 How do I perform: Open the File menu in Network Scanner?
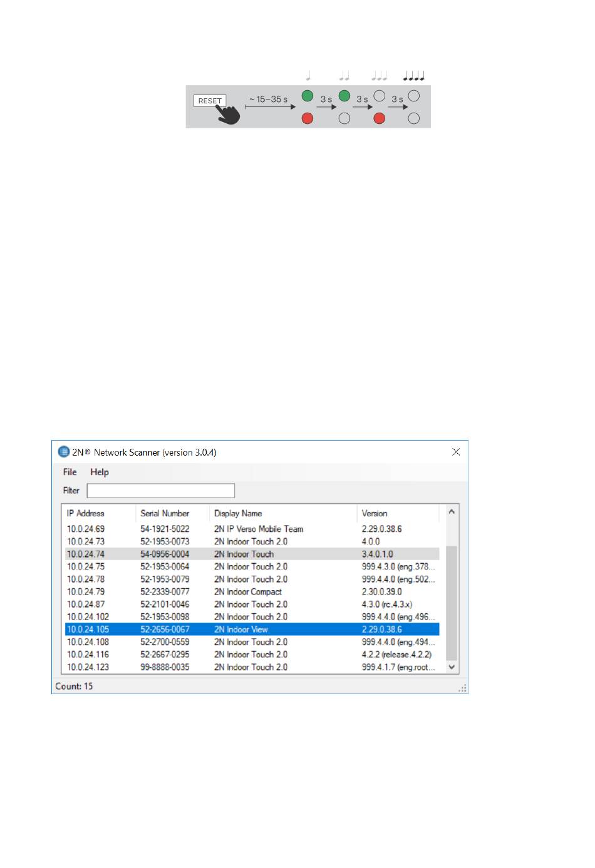tap(70, 472)
